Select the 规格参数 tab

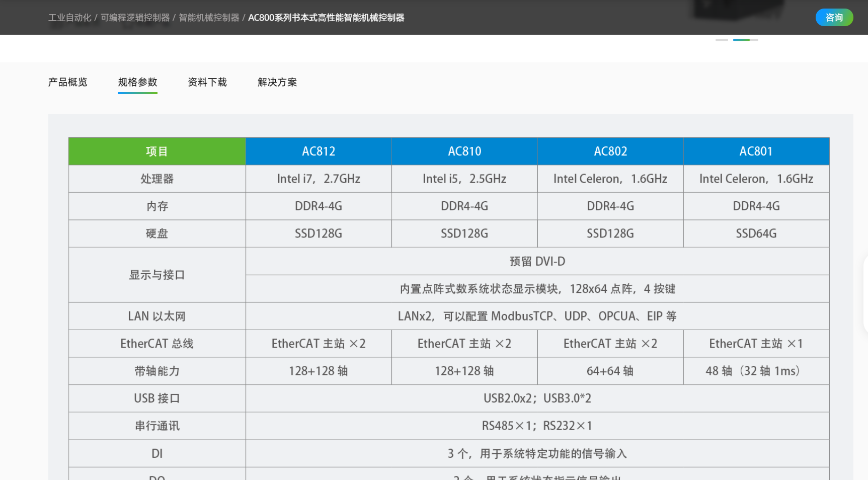coord(137,82)
